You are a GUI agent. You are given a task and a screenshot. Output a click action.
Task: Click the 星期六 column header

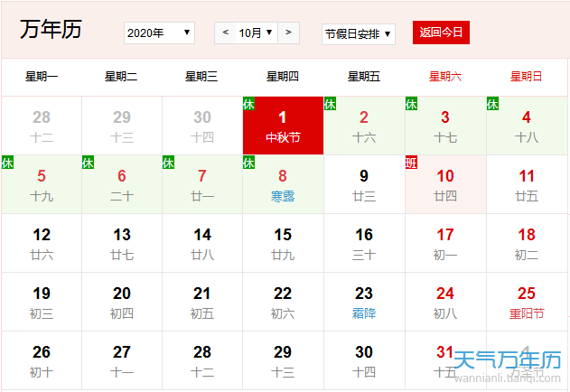pos(445,77)
